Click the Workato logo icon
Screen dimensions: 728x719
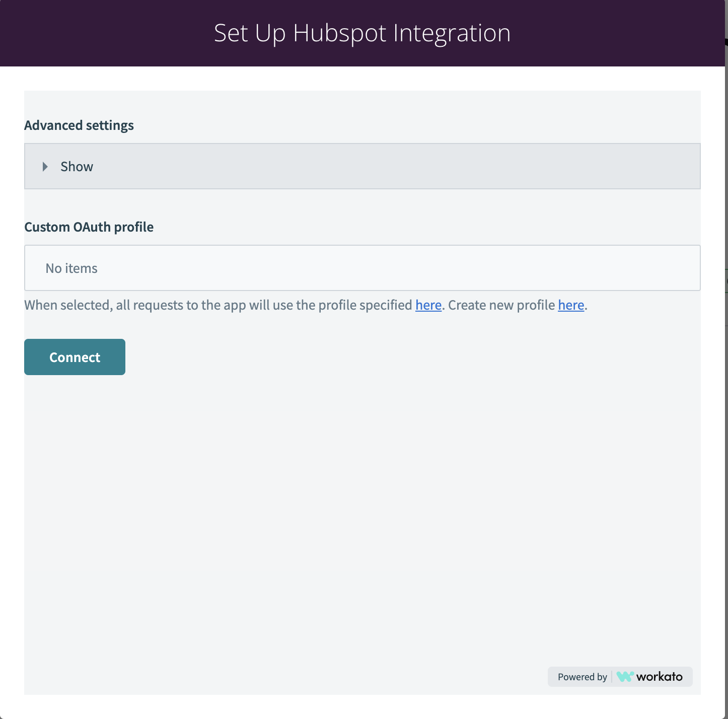[x=625, y=677]
